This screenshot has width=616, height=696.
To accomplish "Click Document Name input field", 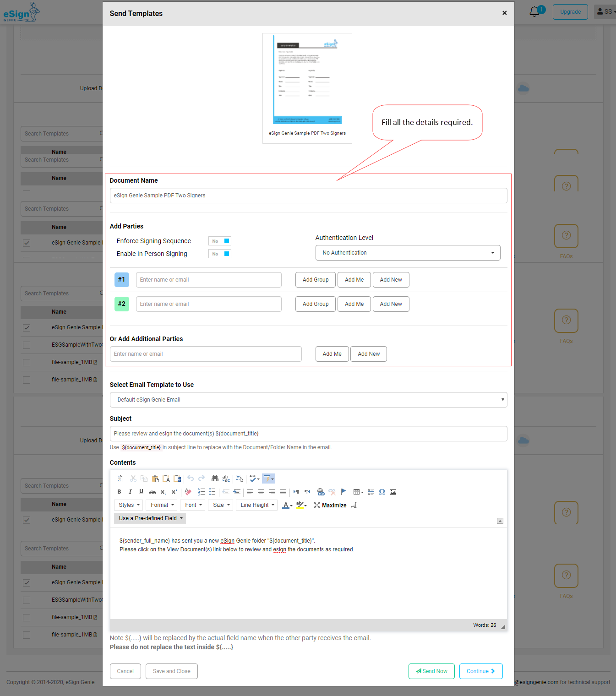I will [308, 196].
